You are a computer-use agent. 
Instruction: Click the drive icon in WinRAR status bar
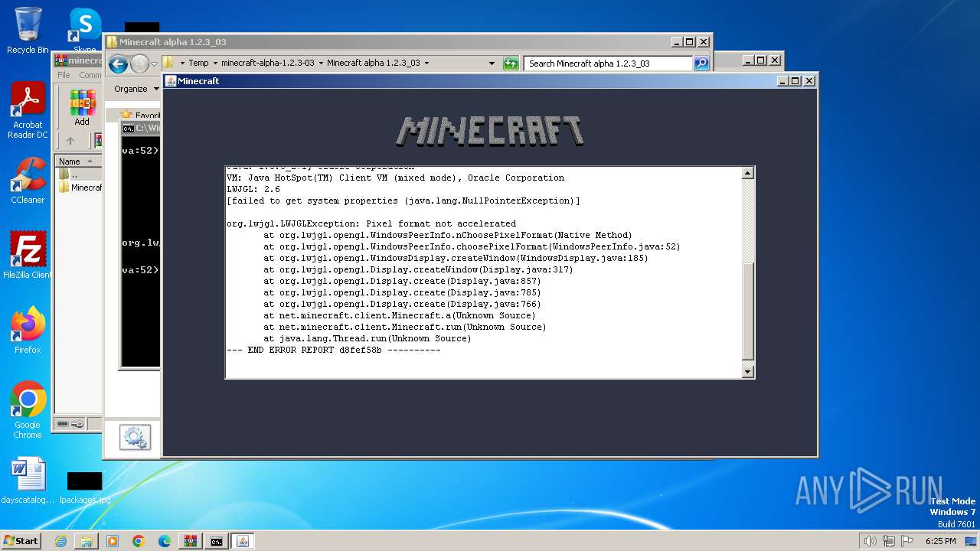[63, 423]
